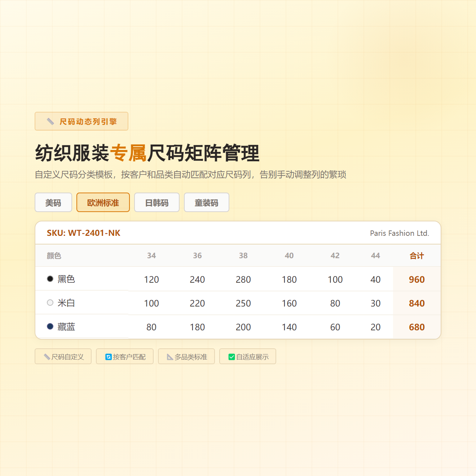
Task: Select the 美码 tab
Action: (x=53, y=203)
